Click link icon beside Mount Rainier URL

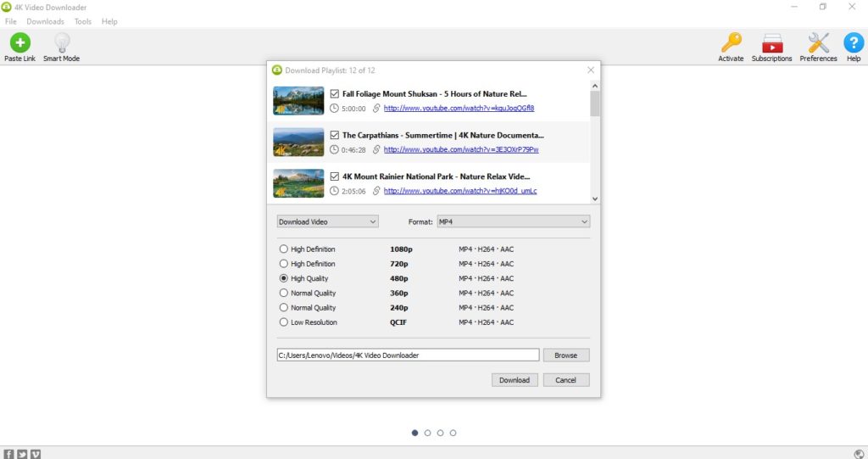coord(376,191)
